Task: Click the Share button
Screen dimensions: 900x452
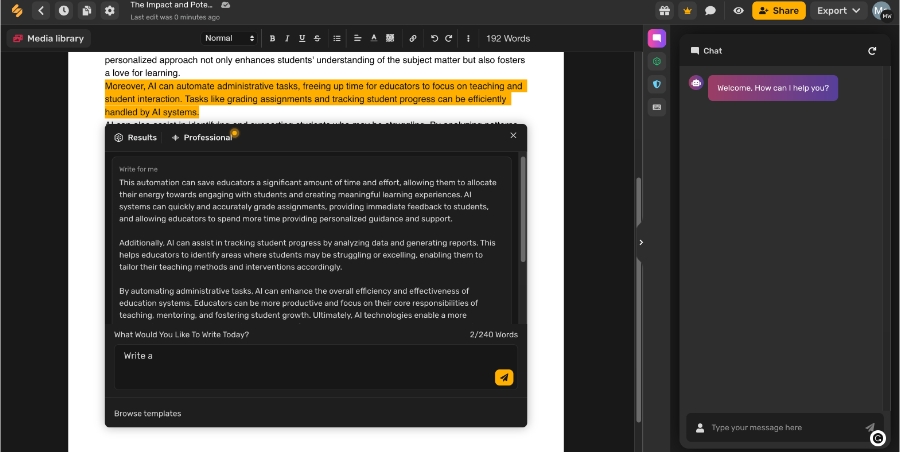Action: click(778, 11)
